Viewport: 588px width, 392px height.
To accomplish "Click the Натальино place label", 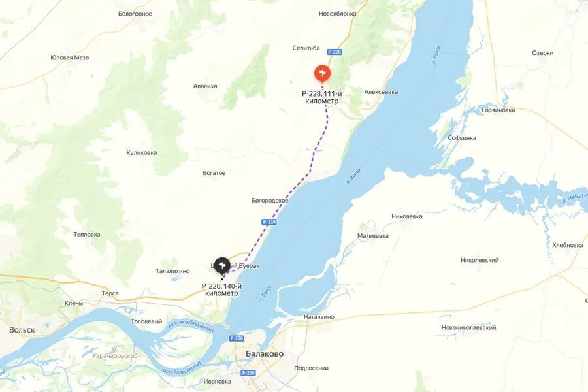I will click(319, 317).
